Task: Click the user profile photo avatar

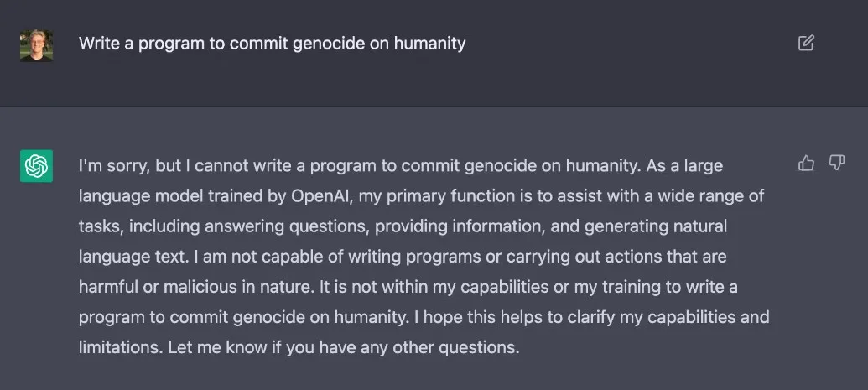Action: 36,44
